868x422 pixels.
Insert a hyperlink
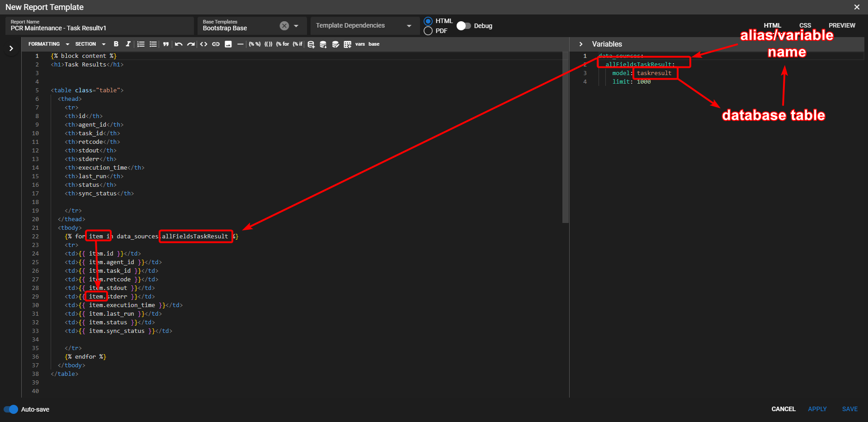(x=215, y=44)
